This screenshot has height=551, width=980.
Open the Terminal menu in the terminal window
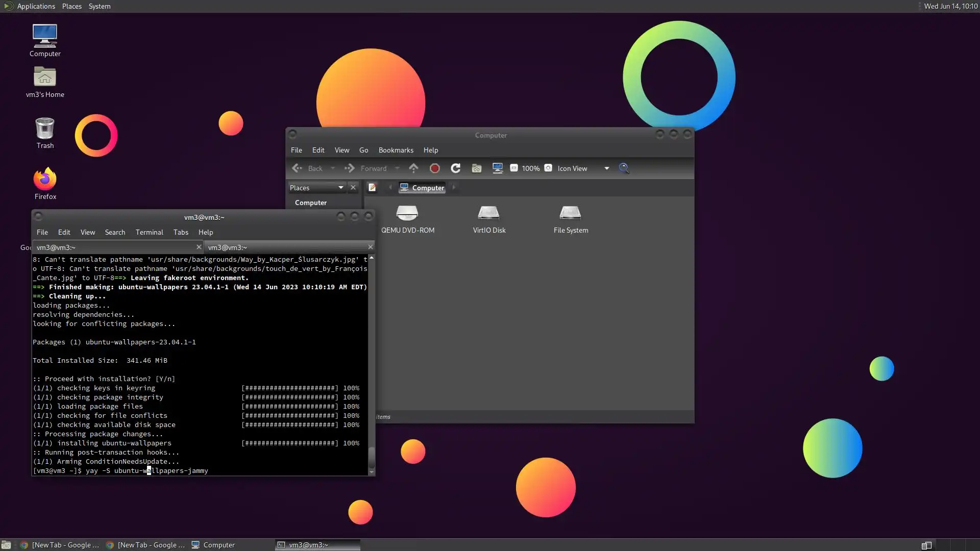coord(149,232)
